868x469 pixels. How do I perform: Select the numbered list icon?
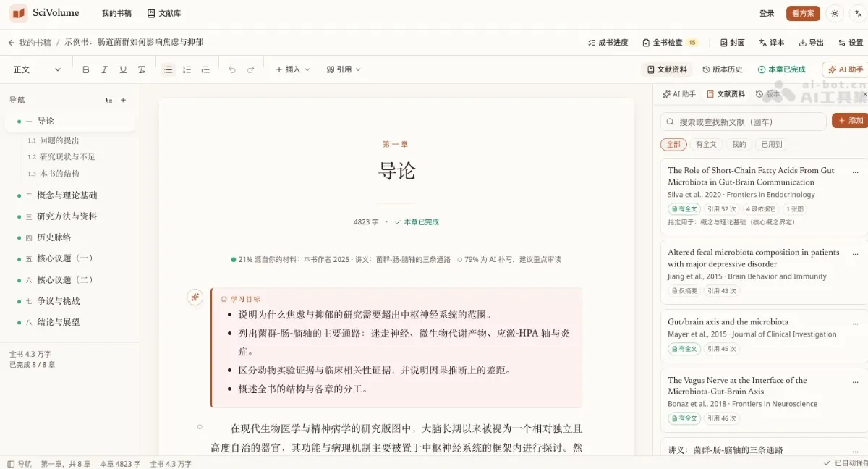pyautogui.click(x=187, y=69)
